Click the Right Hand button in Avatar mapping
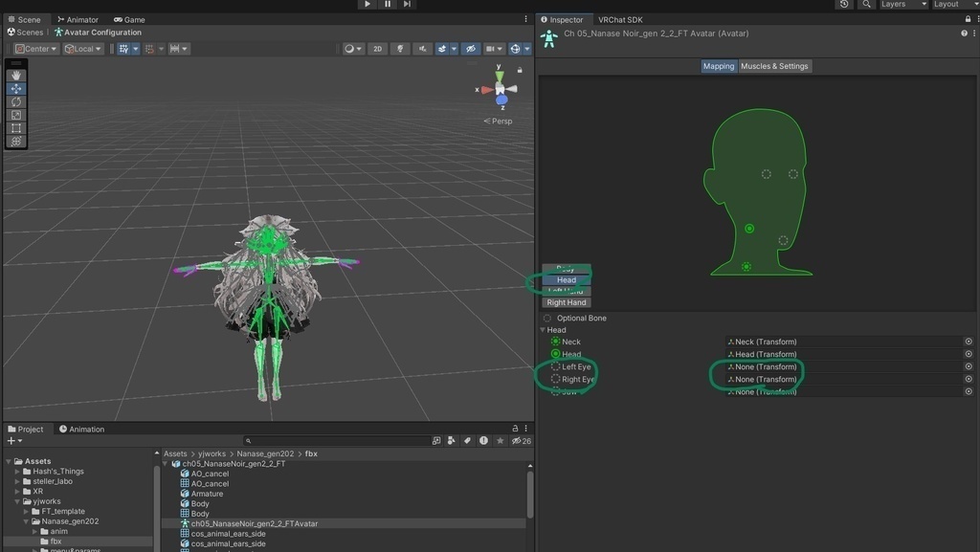 [x=566, y=301]
